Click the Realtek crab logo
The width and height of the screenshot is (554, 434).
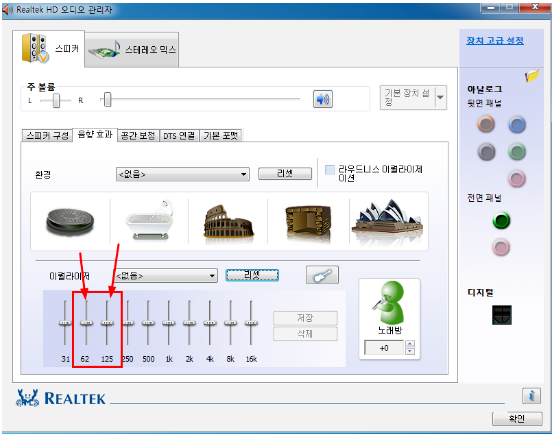tap(27, 398)
